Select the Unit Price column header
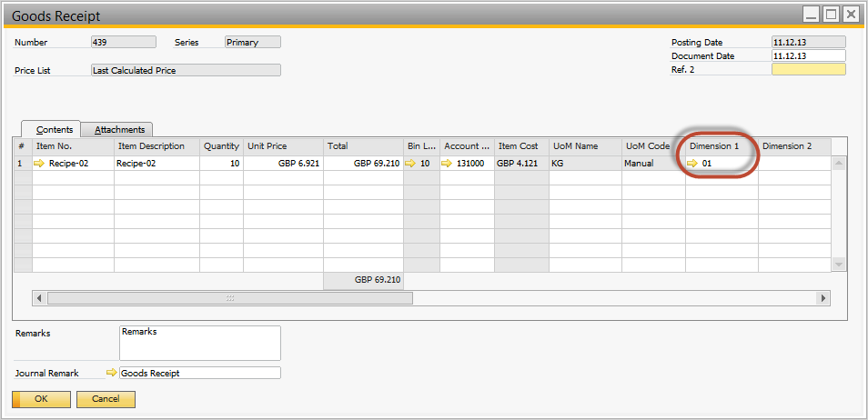The width and height of the screenshot is (868, 420). coord(284,146)
